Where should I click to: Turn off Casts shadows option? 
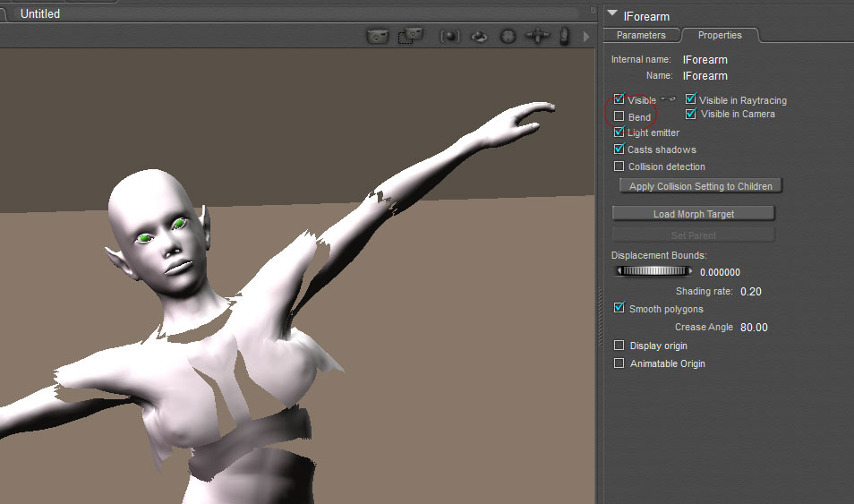pos(619,149)
